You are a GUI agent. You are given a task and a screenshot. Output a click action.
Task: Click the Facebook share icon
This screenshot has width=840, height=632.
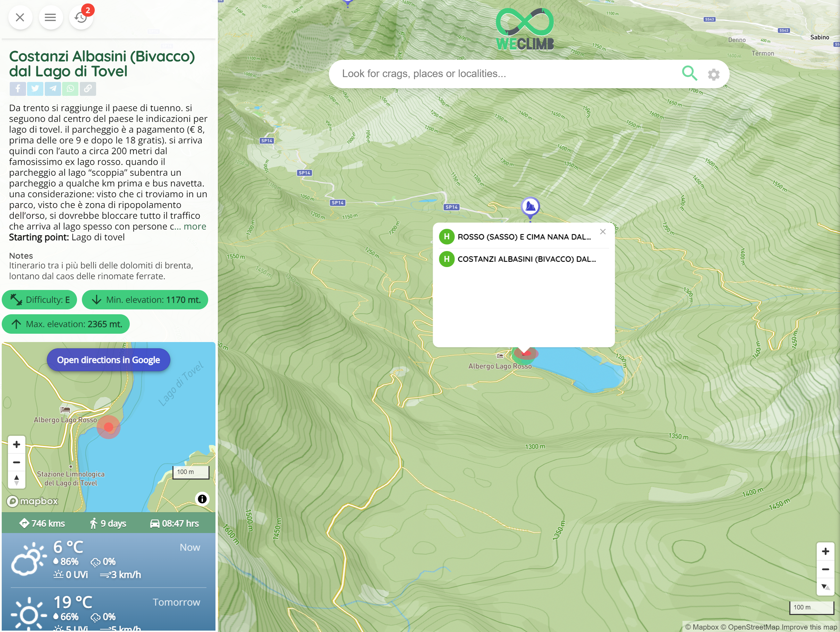click(x=18, y=89)
